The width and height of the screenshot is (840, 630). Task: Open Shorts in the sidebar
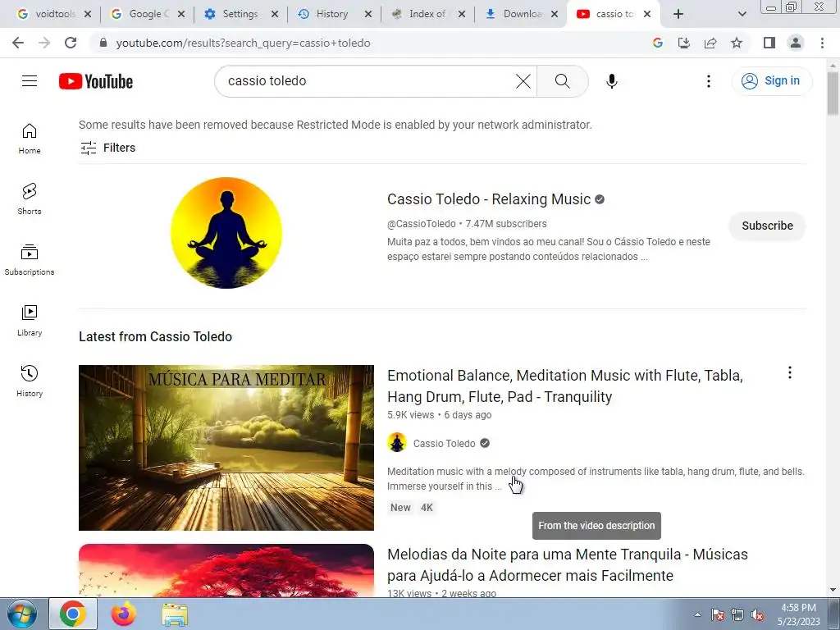(x=30, y=199)
